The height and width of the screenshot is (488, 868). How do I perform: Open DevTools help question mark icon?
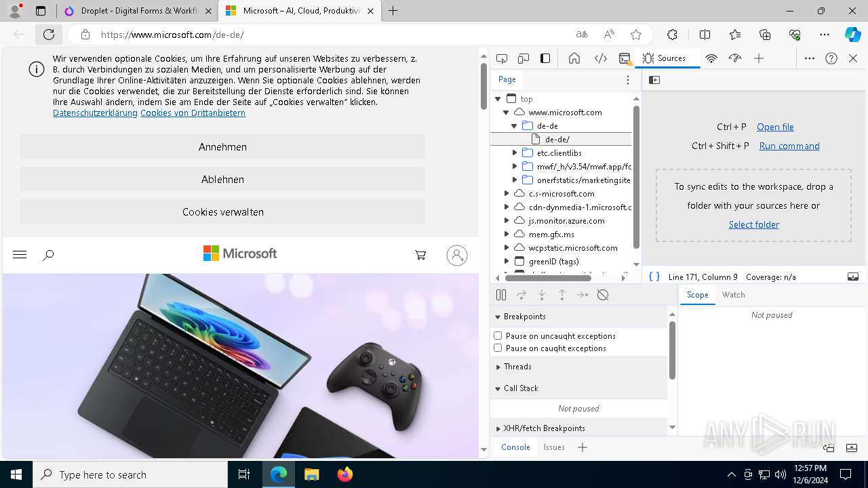coord(831,58)
